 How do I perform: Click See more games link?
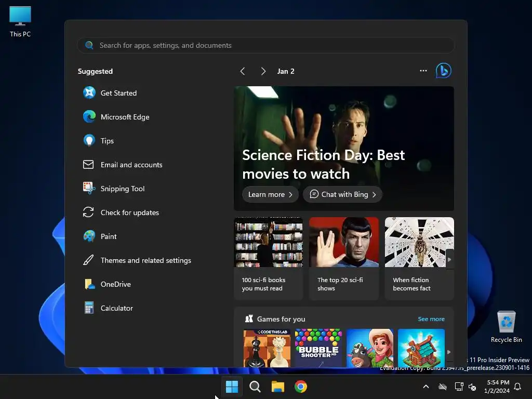tap(431, 319)
